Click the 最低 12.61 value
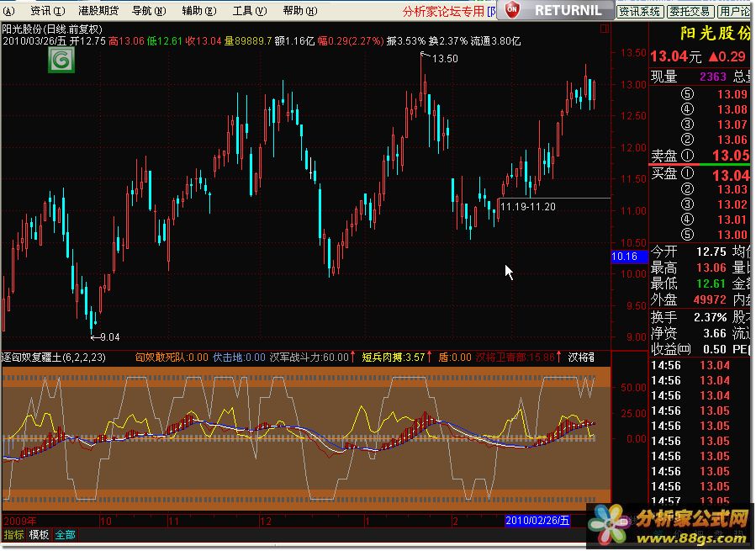 point(711,283)
